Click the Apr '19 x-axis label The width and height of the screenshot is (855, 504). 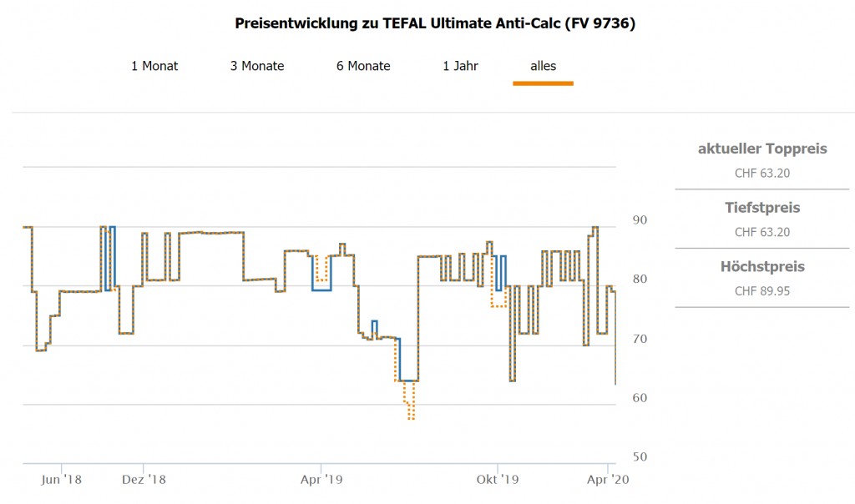321,480
